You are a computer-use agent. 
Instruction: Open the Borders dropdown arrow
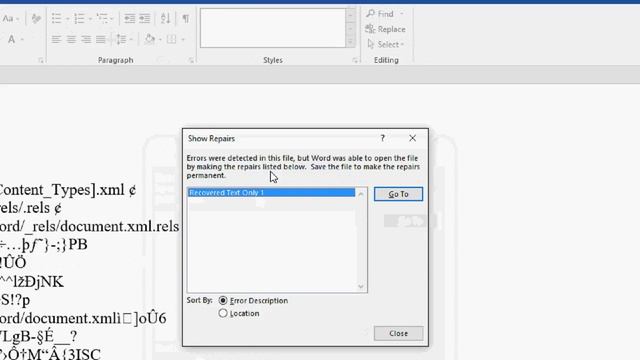point(182,40)
